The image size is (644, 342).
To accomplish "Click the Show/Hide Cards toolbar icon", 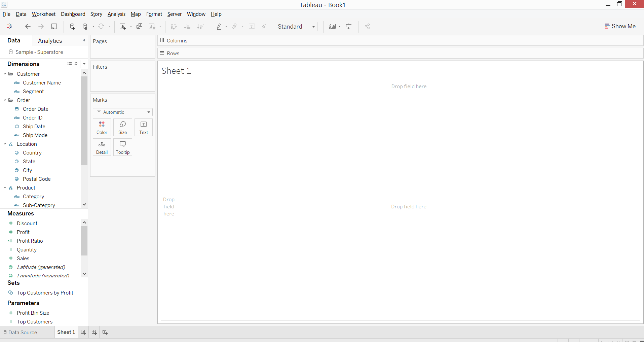I will pos(332,26).
